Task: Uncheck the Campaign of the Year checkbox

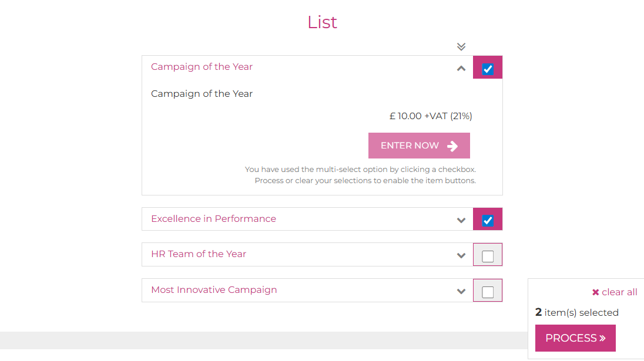Action: [488, 69]
